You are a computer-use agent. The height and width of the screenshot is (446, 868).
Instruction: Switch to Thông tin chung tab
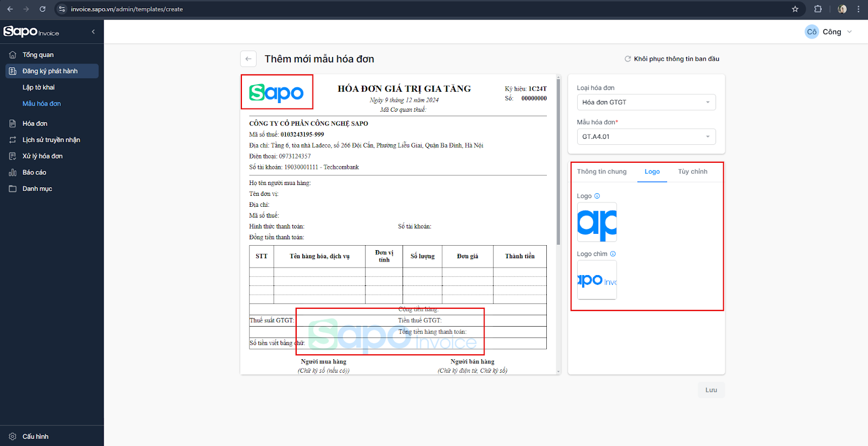click(x=602, y=171)
